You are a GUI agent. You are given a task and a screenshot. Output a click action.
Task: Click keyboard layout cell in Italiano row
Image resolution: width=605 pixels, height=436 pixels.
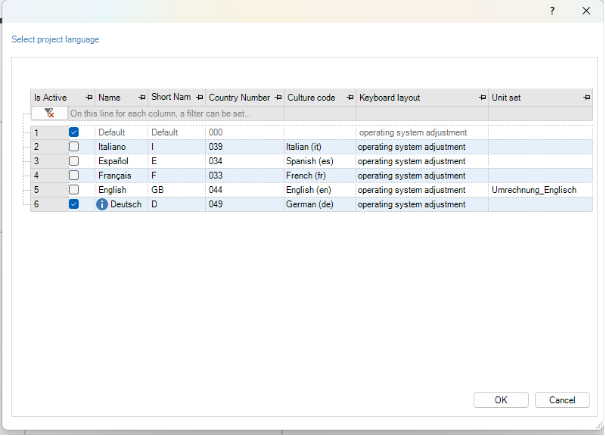pos(422,147)
